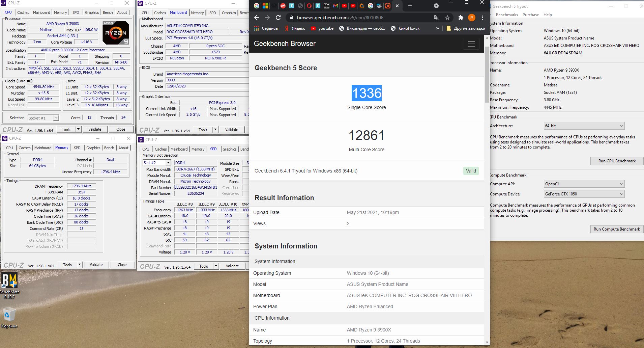Close the active Geekbench browser tab

(x=397, y=6)
